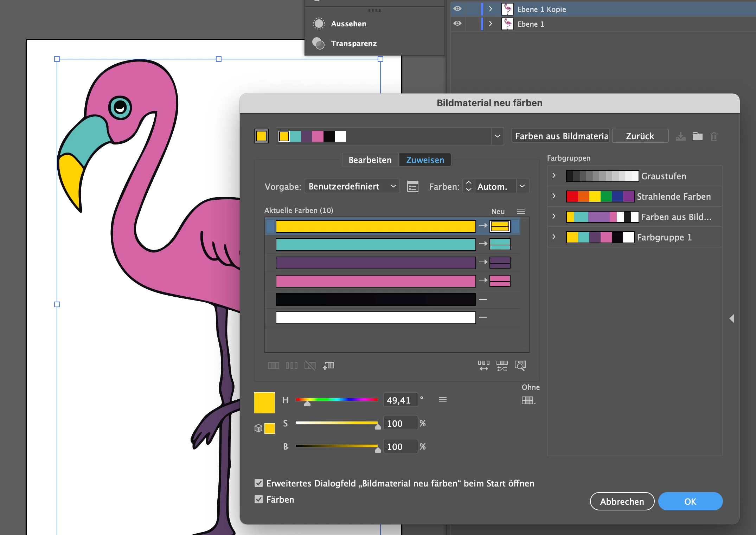756x535 pixels.
Task: Hide the Ebene 1 Kopie layer
Action: click(457, 9)
